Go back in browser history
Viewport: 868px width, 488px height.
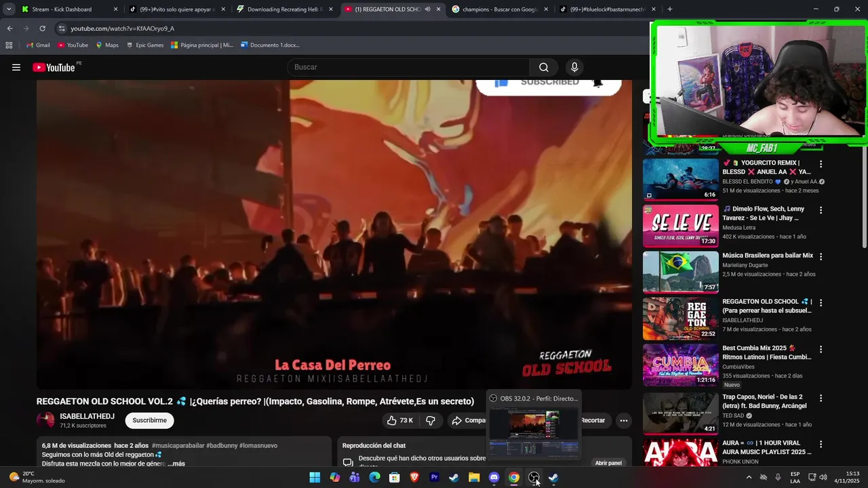pyautogui.click(x=9, y=28)
